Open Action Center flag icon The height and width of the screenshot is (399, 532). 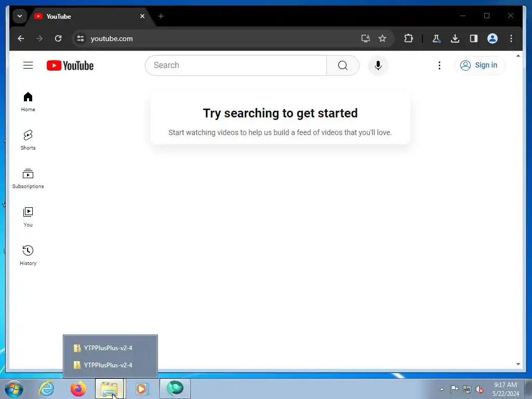pos(454,389)
